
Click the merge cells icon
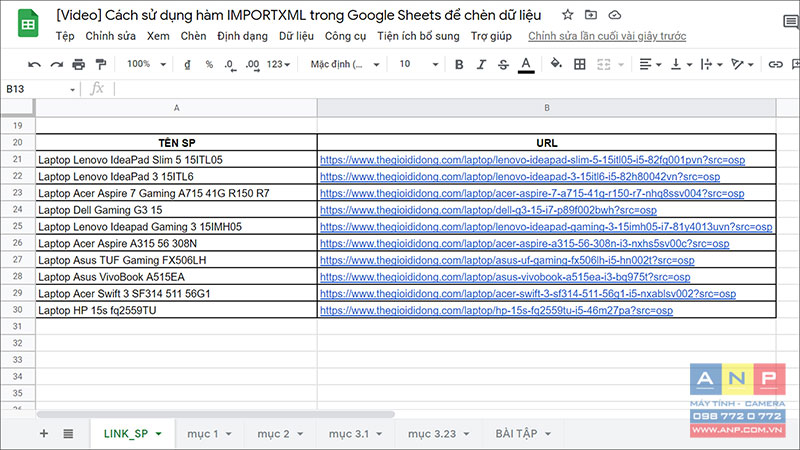[x=604, y=64]
